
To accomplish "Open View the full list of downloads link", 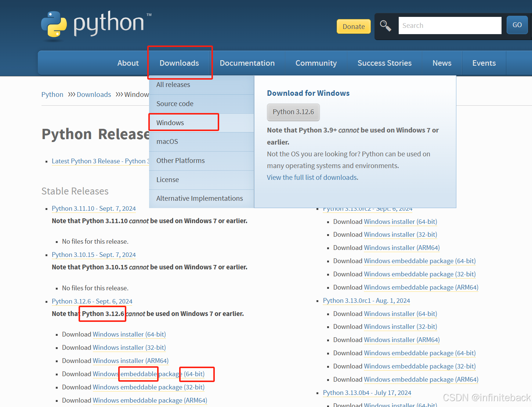I will 312,178.
